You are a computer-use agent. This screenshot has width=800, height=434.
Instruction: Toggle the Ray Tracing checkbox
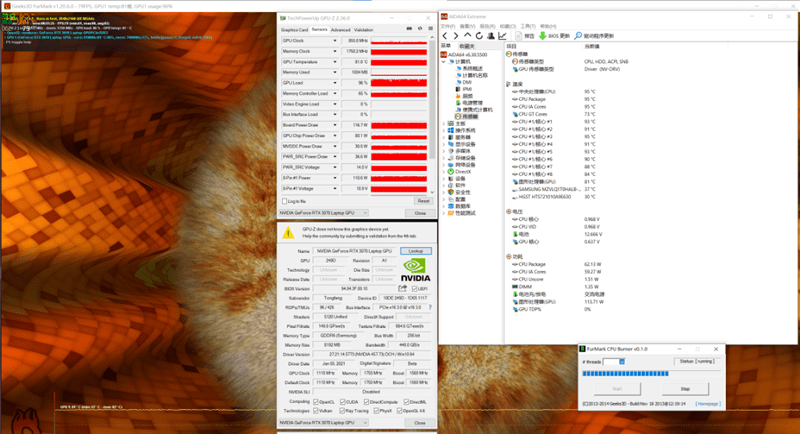point(342,411)
